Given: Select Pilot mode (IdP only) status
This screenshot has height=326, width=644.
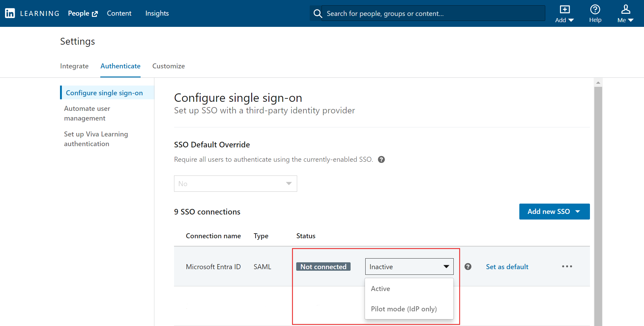Looking at the screenshot, I should 404,309.
